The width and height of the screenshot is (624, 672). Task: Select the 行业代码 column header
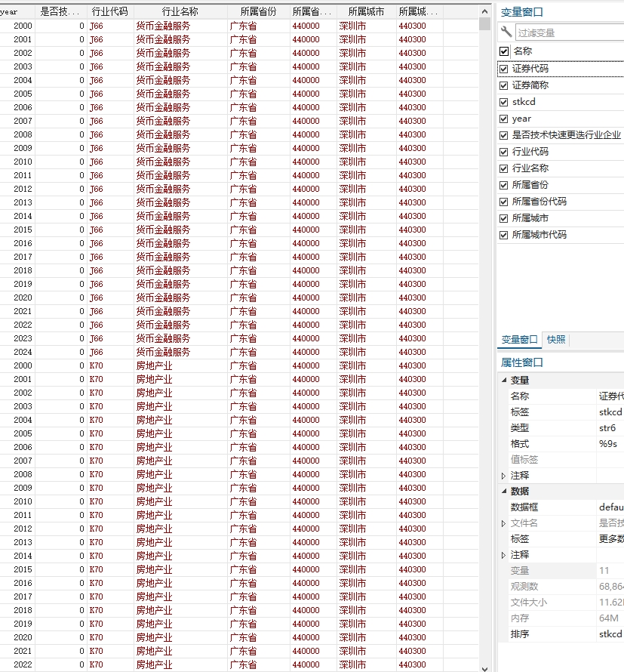[x=110, y=12]
